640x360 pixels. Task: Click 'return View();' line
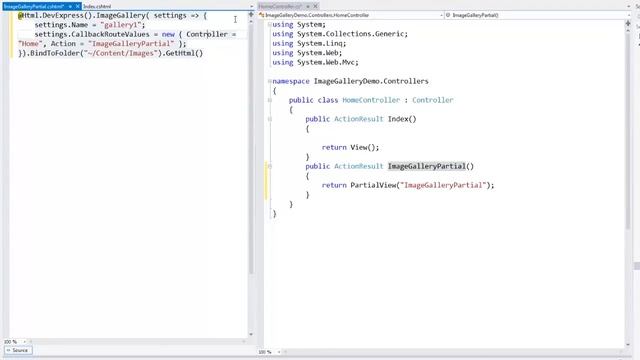tap(350, 147)
